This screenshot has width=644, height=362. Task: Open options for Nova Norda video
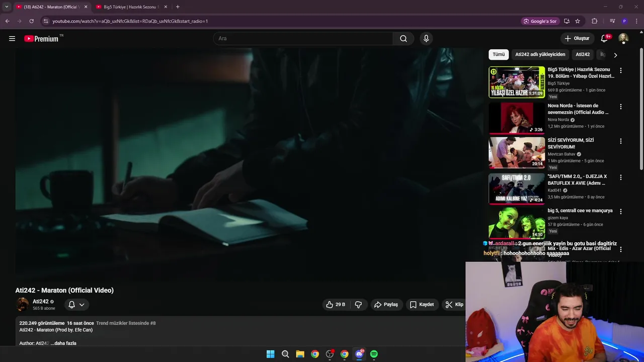(621, 107)
